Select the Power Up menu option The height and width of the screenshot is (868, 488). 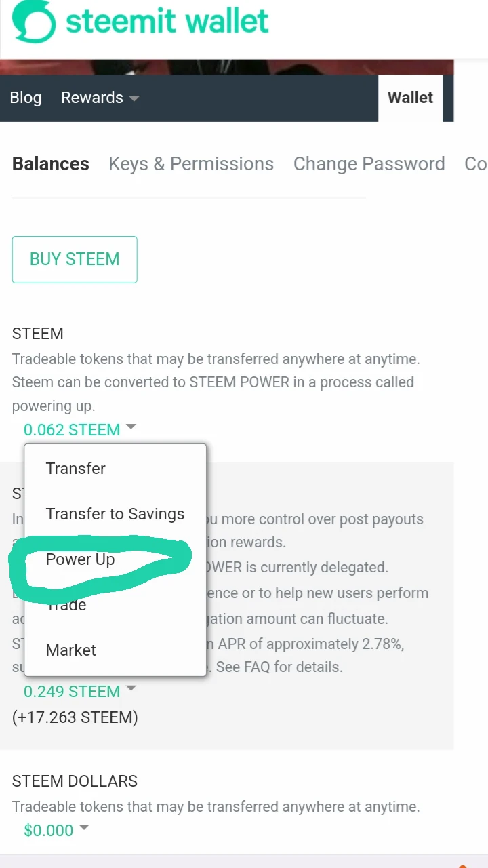pos(80,559)
